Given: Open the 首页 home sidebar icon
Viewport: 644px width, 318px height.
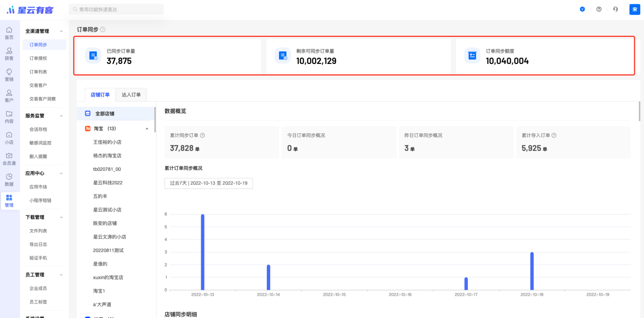Looking at the screenshot, I should coord(9,33).
